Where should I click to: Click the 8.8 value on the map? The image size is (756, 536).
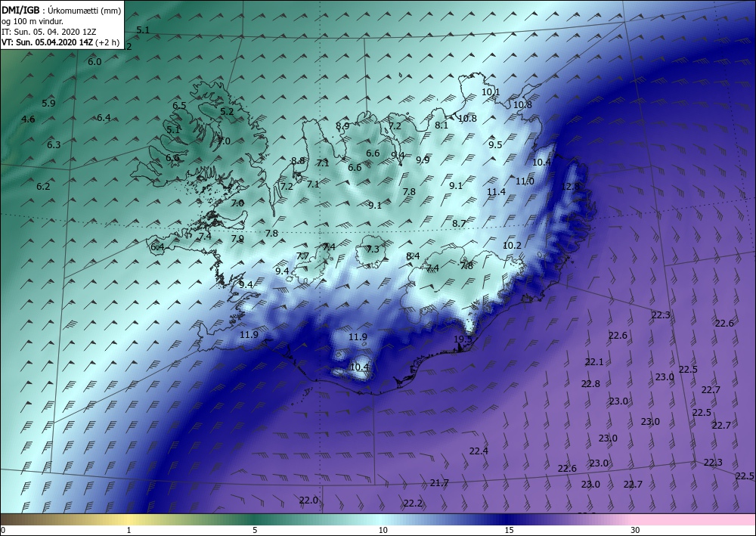click(x=298, y=160)
